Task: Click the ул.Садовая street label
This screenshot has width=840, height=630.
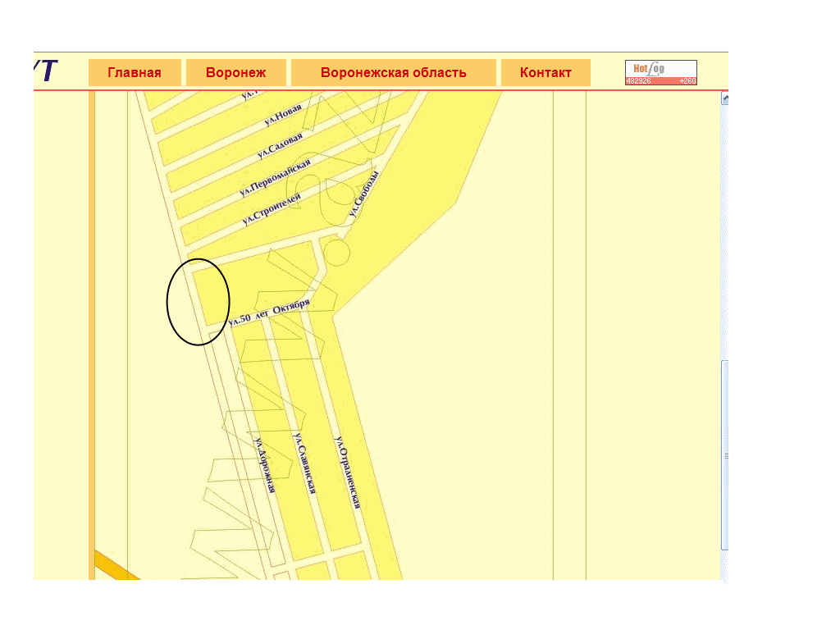Action: [280, 145]
